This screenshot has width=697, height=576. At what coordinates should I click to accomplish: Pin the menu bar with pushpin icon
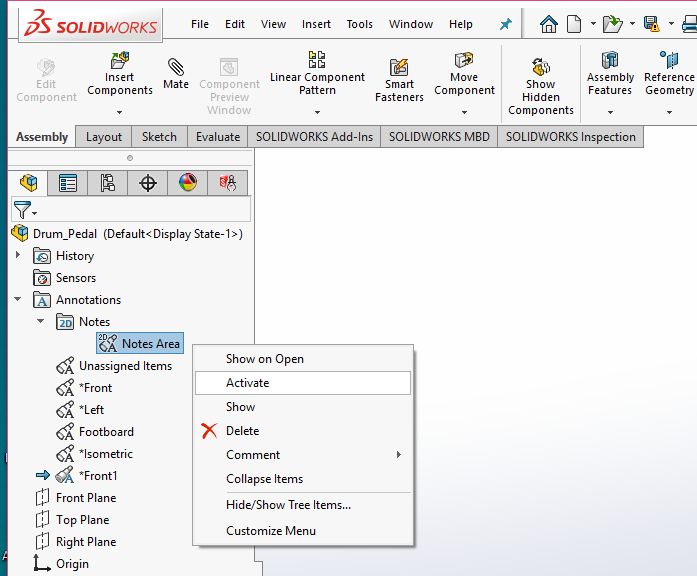click(505, 24)
